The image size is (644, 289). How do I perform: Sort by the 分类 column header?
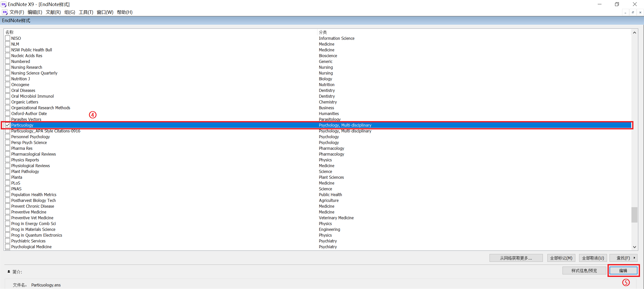[x=323, y=32]
